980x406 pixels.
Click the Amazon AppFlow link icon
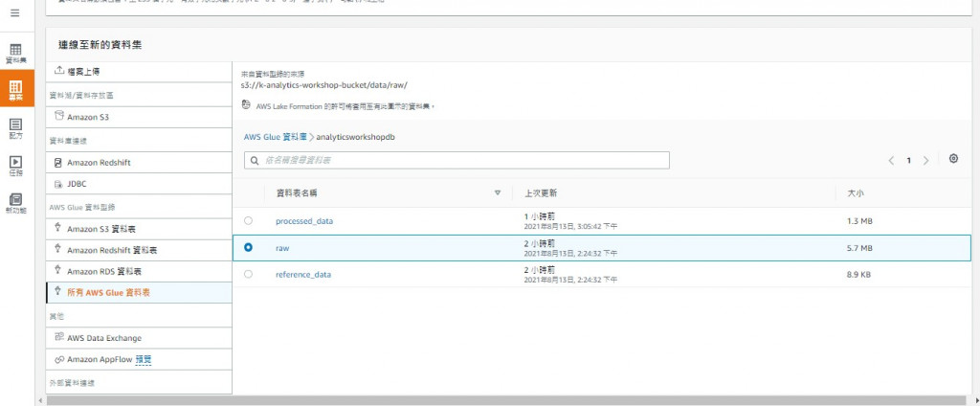(59, 360)
